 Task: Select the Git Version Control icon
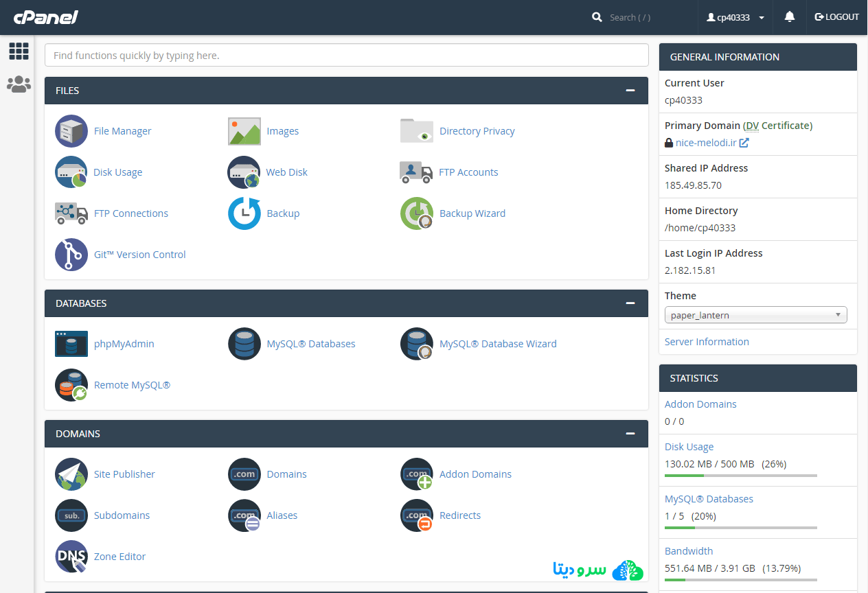point(71,254)
